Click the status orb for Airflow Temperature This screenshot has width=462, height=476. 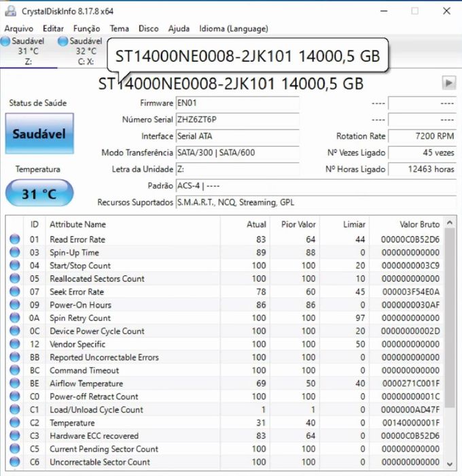click(14, 383)
